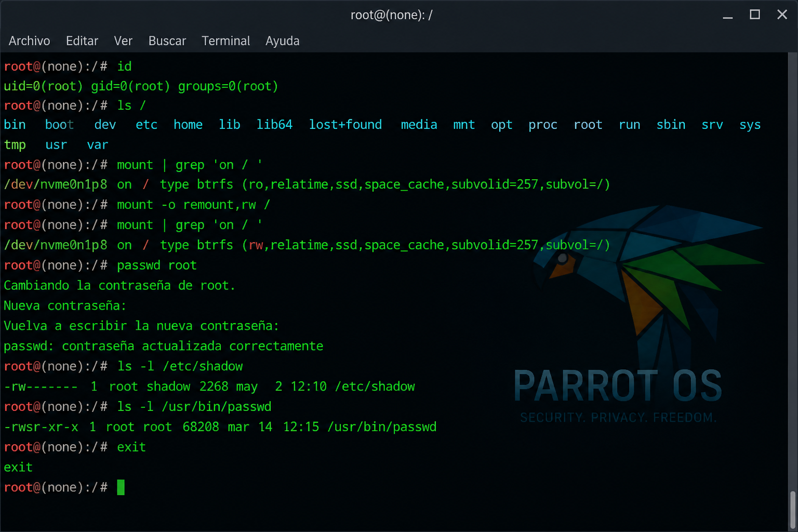Click the 'home' directory name

pyautogui.click(x=188, y=125)
